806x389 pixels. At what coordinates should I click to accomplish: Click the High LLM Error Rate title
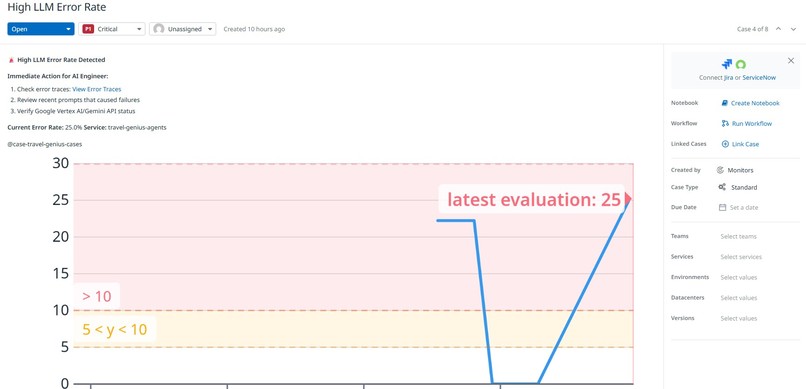tap(57, 8)
